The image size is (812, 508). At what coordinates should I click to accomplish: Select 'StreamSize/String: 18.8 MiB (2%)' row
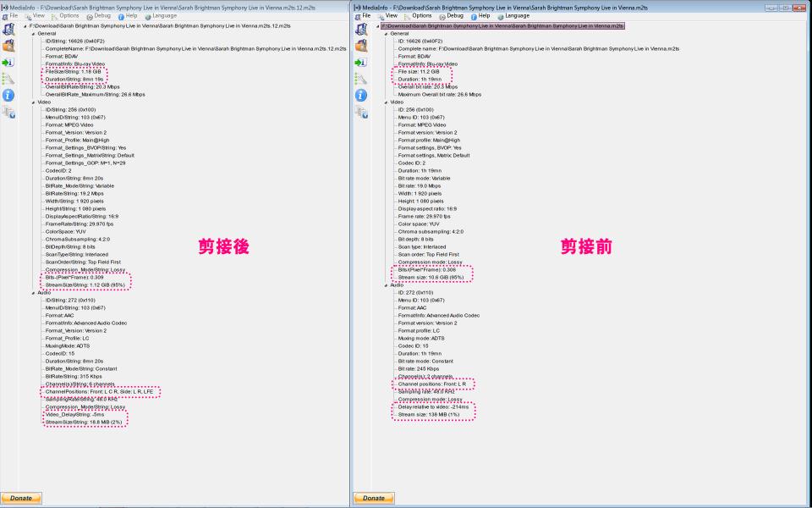click(84, 422)
